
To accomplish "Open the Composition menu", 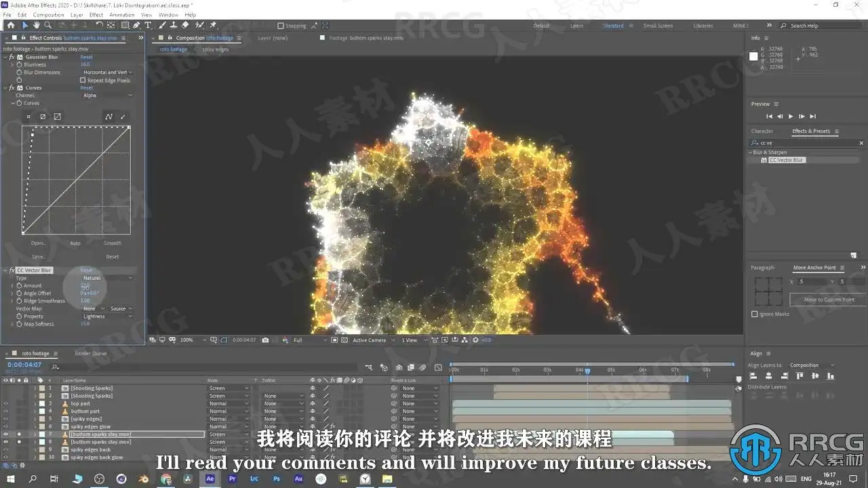I will [x=49, y=14].
